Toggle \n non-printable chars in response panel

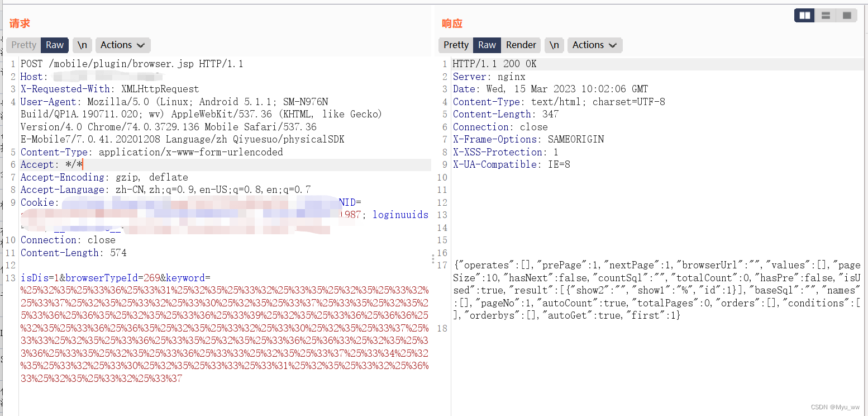click(554, 45)
